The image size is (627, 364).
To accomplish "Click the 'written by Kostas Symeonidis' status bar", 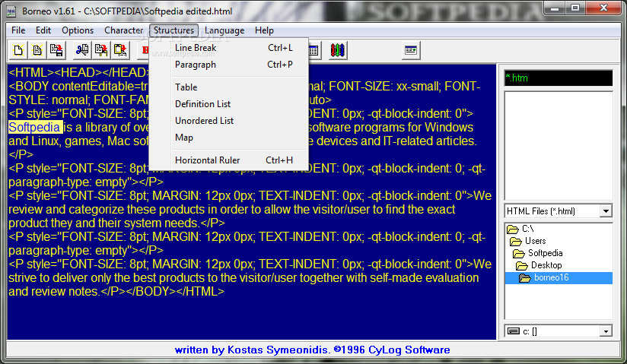I will pyautogui.click(x=312, y=350).
